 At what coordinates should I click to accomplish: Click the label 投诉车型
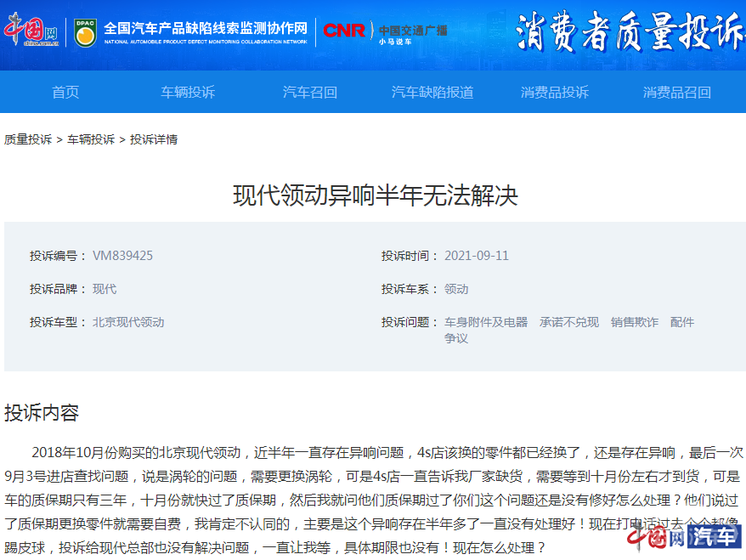pyautogui.click(x=58, y=323)
